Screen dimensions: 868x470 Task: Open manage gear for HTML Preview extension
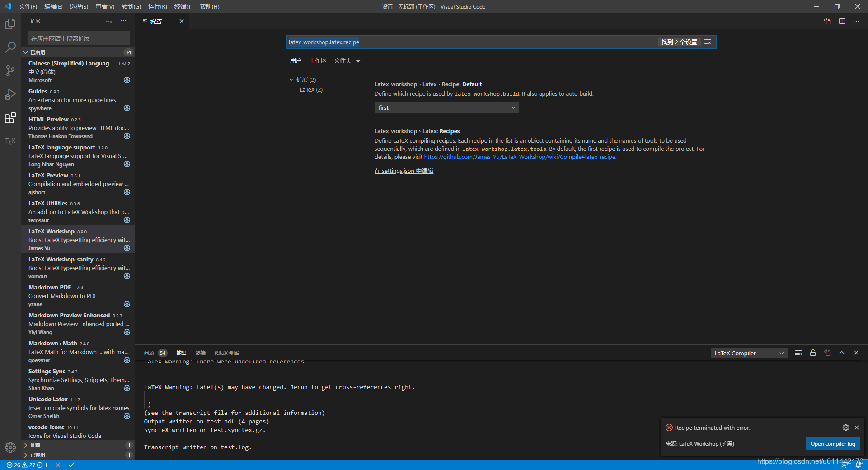coord(127,136)
